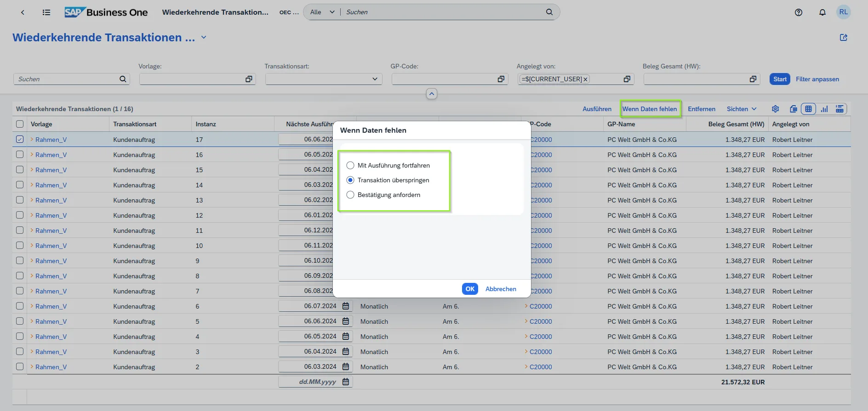Screen dimensions: 868x411
Task: Click the back navigation arrow
Action: click(x=23, y=12)
